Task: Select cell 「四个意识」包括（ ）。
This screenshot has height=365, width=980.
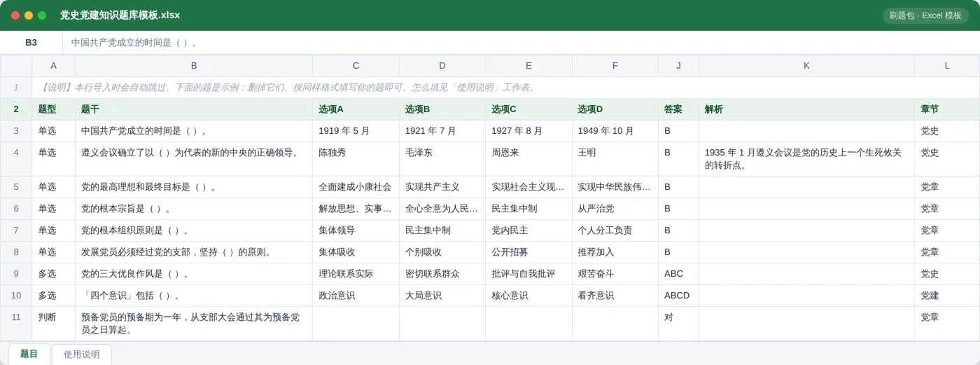Action: point(194,296)
